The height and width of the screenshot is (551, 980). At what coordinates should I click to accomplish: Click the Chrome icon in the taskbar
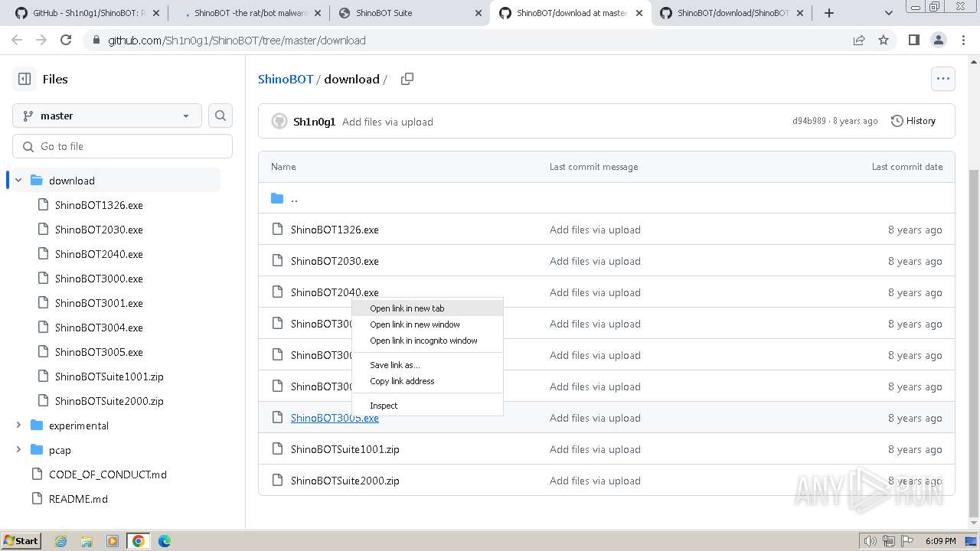(x=139, y=541)
